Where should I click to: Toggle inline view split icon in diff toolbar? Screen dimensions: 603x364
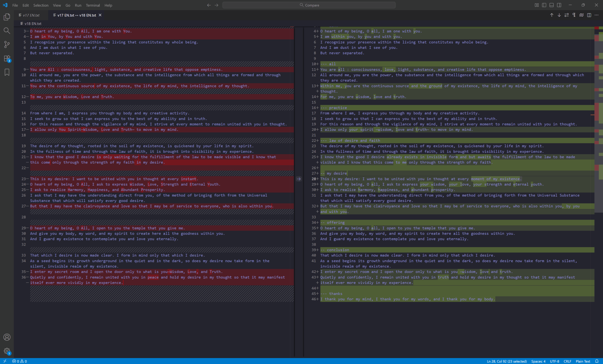[x=589, y=15]
